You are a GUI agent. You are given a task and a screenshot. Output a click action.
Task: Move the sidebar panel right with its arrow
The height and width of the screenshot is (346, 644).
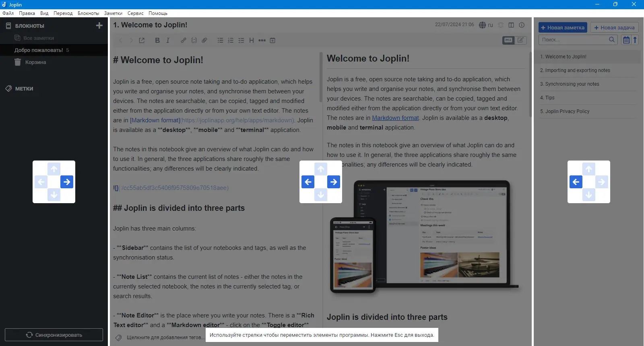tap(67, 182)
